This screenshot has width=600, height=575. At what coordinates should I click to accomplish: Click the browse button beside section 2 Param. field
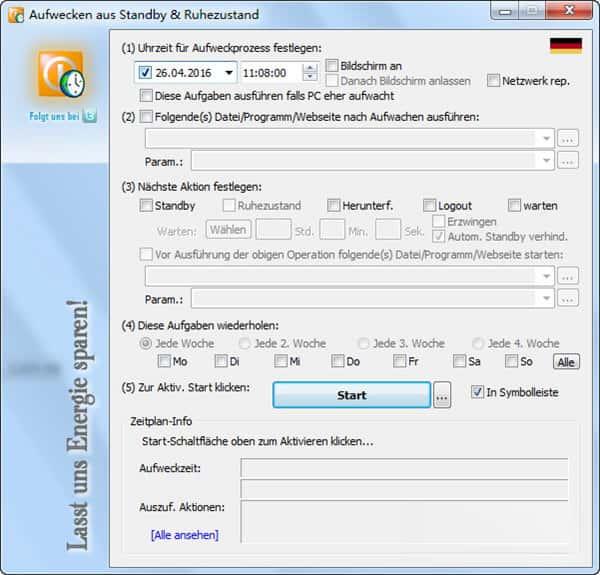coord(567,161)
